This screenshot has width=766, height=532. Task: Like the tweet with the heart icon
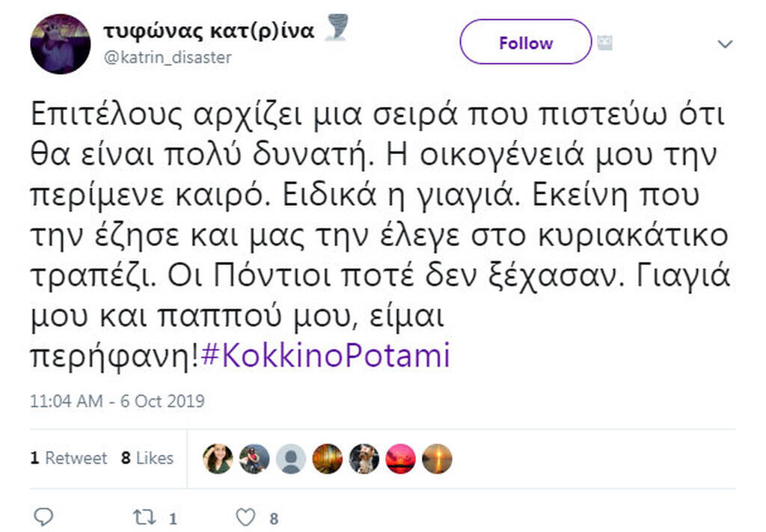(245, 516)
